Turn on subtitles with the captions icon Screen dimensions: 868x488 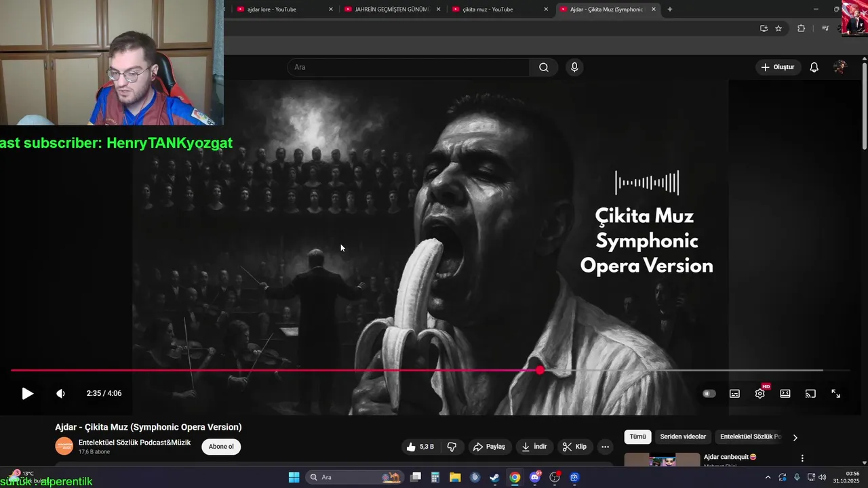point(734,394)
